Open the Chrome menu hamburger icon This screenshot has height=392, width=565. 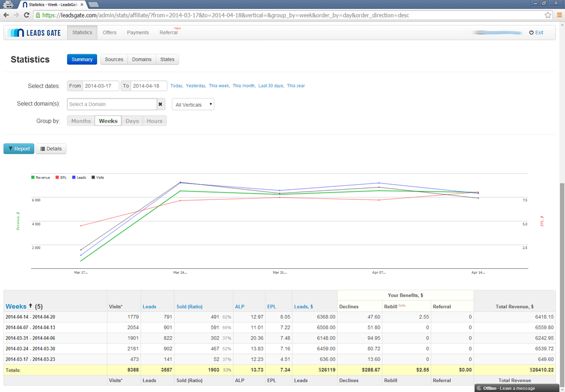pos(559,15)
